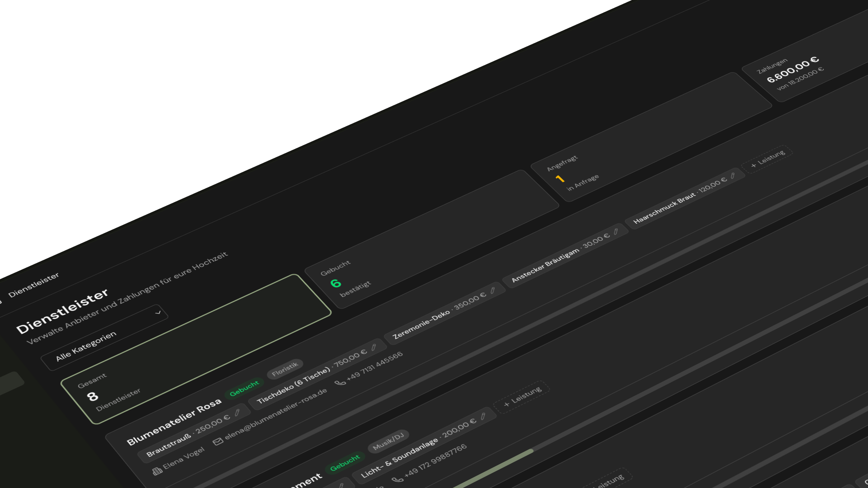This screenshot has height=488, width=868.
Task: Edit the Brautstrauß service with pencil icon
Action: 237,412
